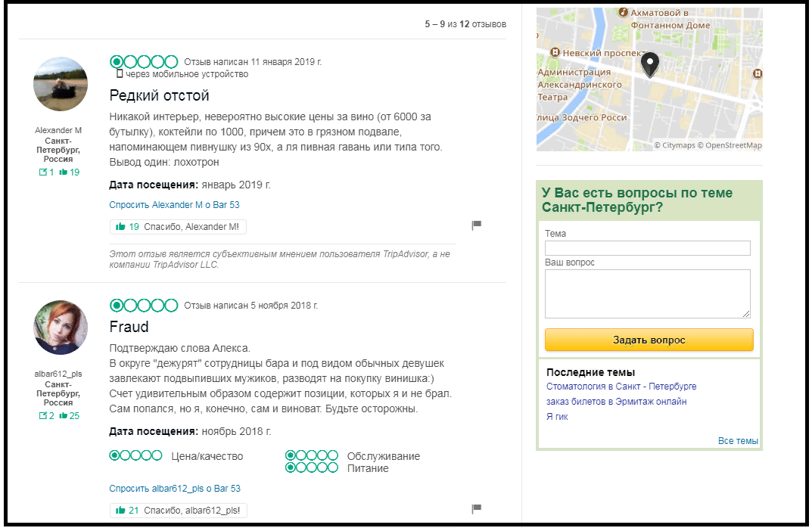Screen dimensions: 812x528
Task: Click the text Последние темы heading
Action: pyautogui.click(x=590, y=372)
